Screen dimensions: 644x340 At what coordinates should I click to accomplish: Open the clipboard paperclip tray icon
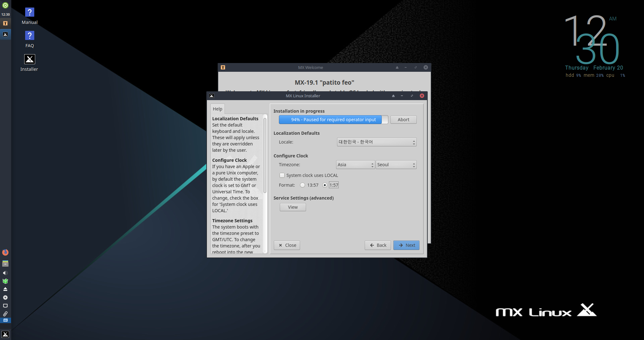5,314
